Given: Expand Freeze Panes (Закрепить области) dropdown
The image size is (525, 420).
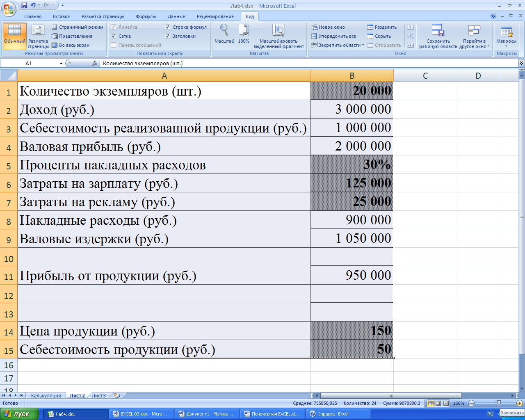Looking at the screenshot, I should (338, 45).
